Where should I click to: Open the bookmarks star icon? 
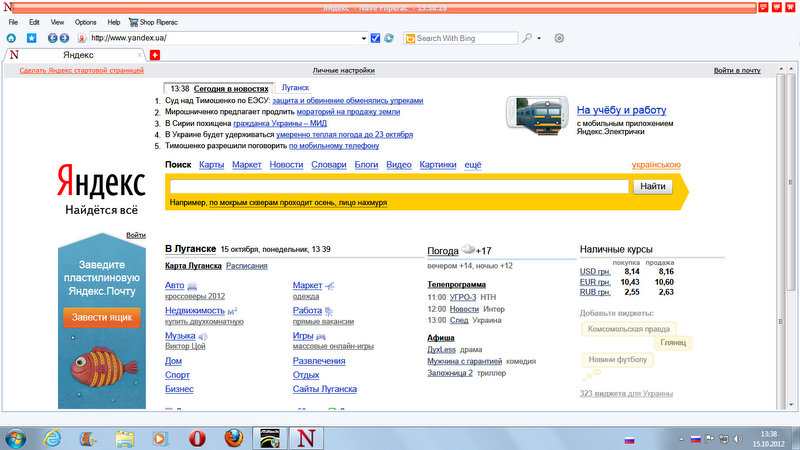tap(32, 38)
